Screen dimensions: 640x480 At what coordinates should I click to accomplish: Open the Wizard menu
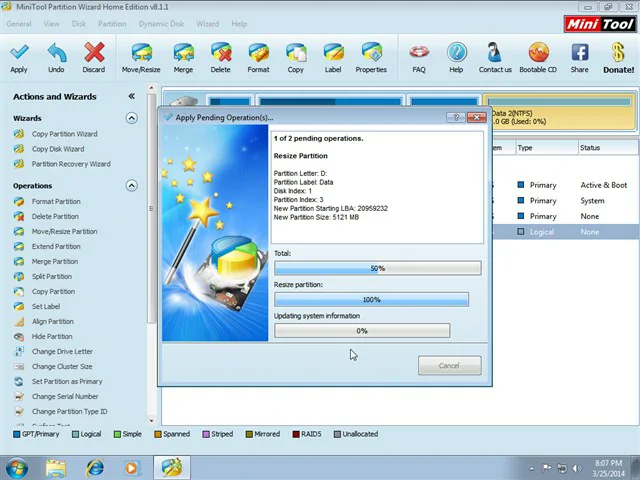[207, 24]
